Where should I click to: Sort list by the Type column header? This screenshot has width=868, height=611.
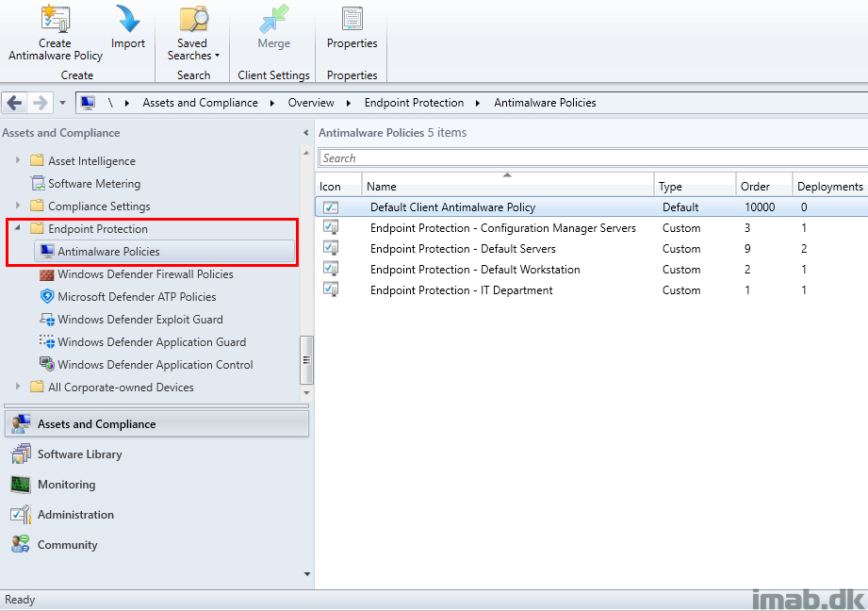[695, 187]
